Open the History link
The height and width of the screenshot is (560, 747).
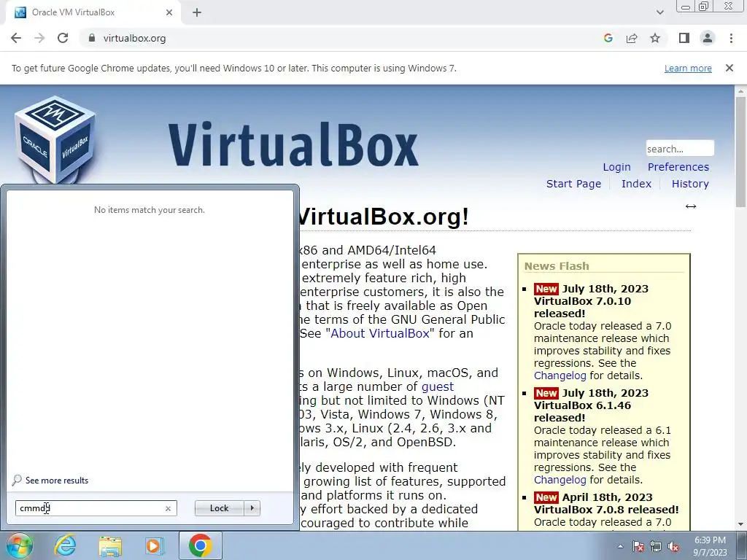[x=690, y=184]
